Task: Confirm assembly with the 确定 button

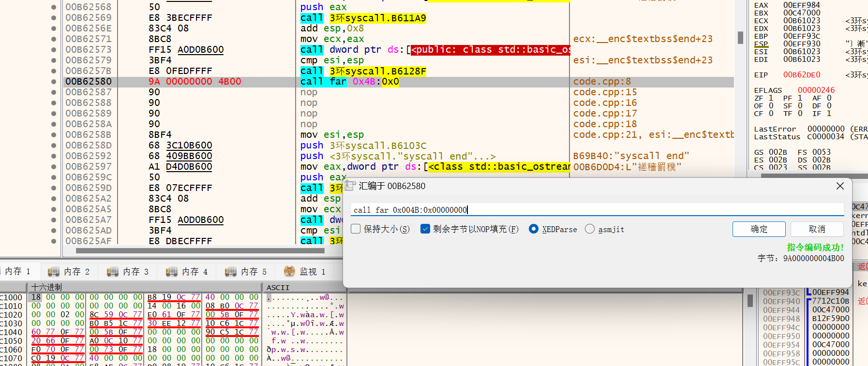Action: pyautogui.click(x=759, y=229)
